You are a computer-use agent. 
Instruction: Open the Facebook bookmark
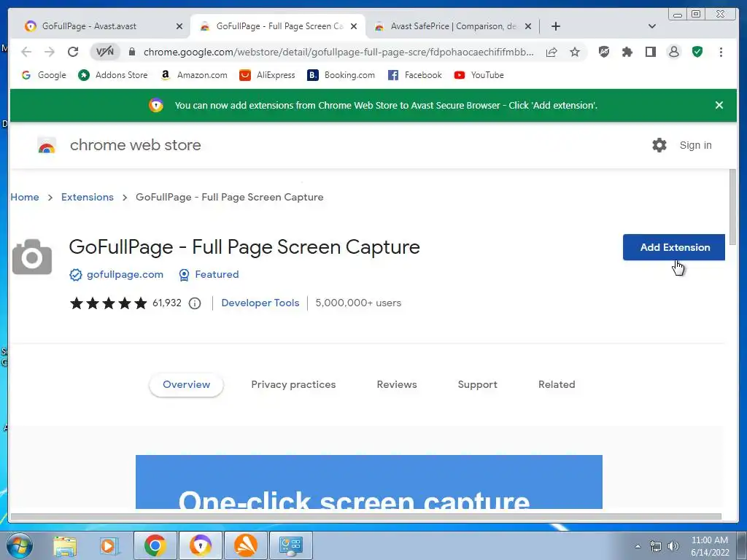(414, 75)
